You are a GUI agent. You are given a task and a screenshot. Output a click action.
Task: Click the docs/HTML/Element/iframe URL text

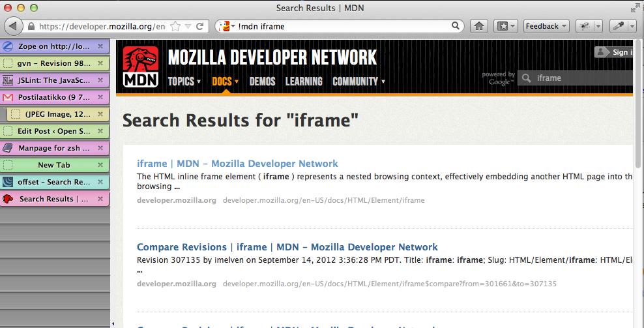coord(324,201)
